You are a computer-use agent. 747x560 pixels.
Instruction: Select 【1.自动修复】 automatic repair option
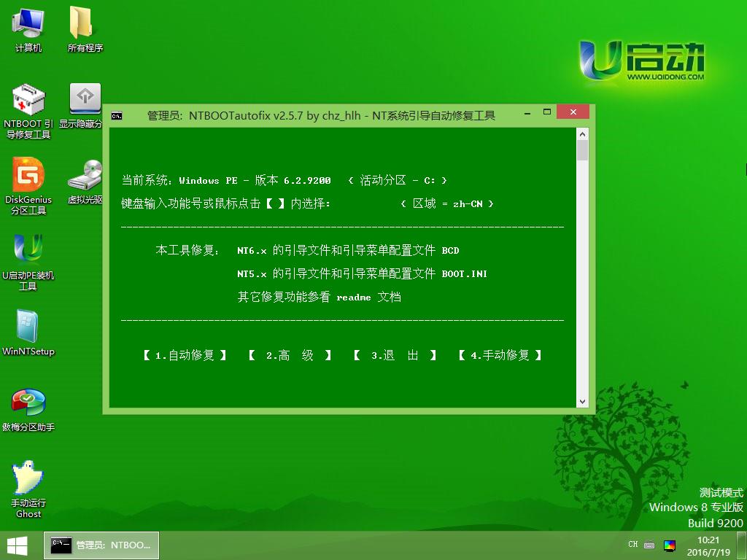185,355
